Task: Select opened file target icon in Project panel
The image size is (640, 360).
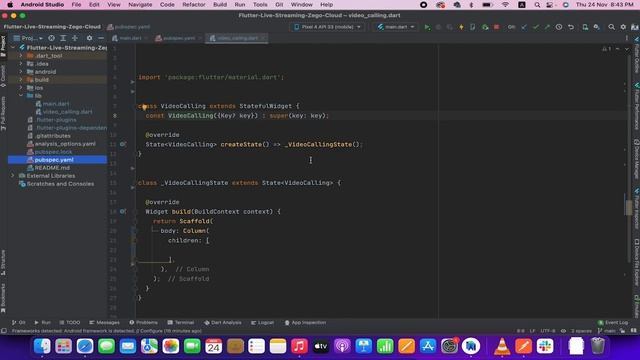Action: tap(51, 38)
